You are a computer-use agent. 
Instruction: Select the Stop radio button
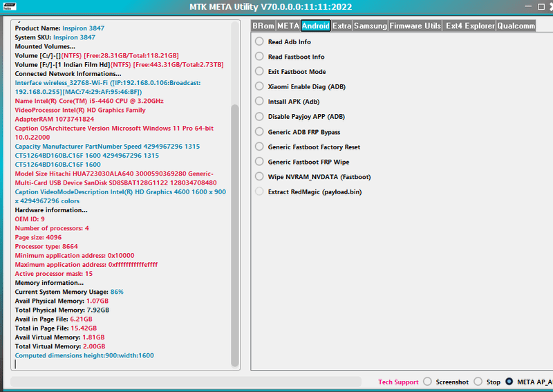pyautogui.click(x=479, y=382)
